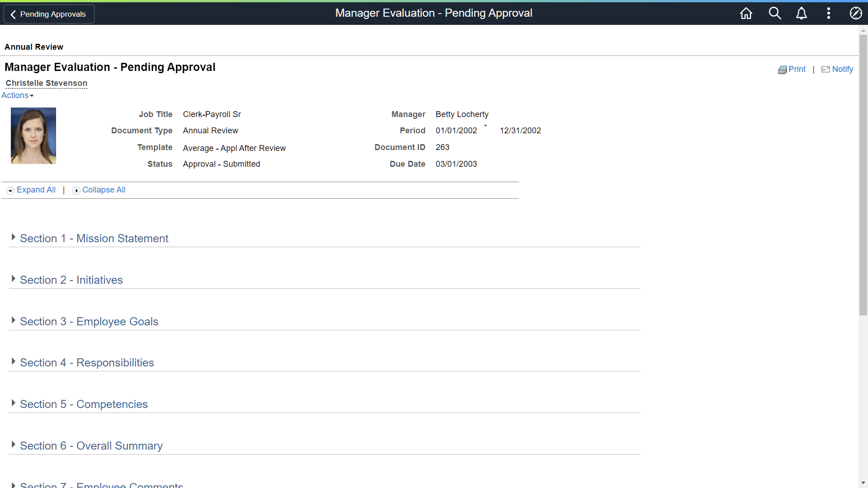Click the NavBar compass icon
Screen dimensions: 868x488
(x=856, y=13)
